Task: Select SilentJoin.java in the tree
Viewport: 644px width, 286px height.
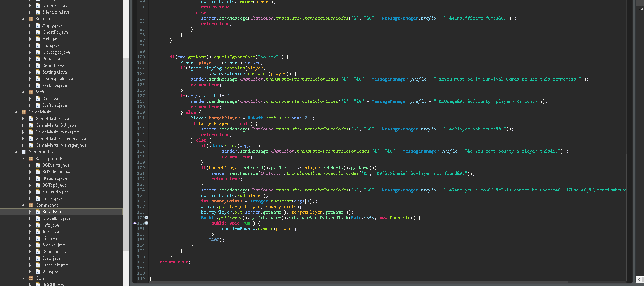Action: pos(56,12)
